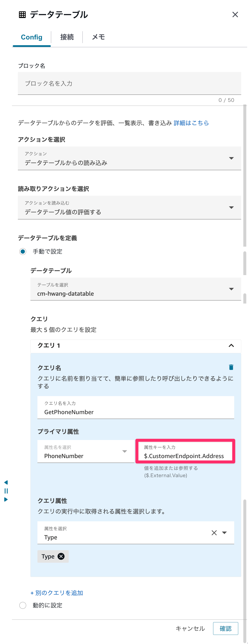Click the pause icon on the left edge
The image size is (248, 644).
pyautogui.click(x=6, y=491)
